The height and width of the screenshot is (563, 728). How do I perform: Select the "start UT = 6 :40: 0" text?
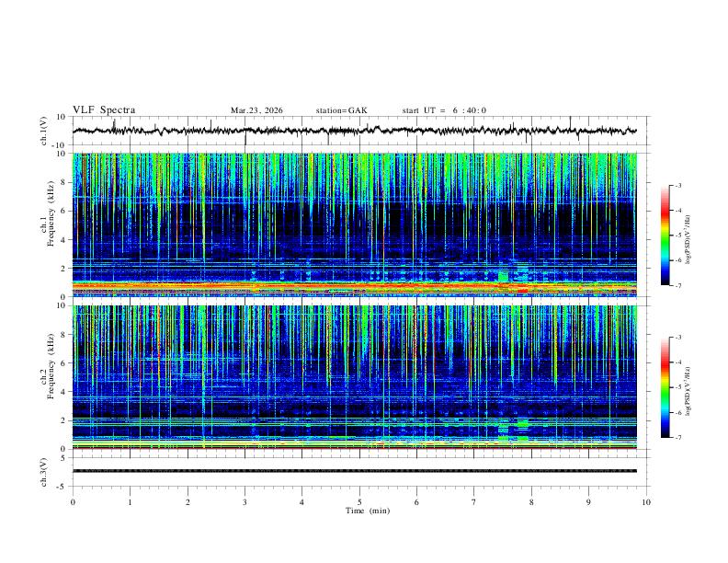444,110
